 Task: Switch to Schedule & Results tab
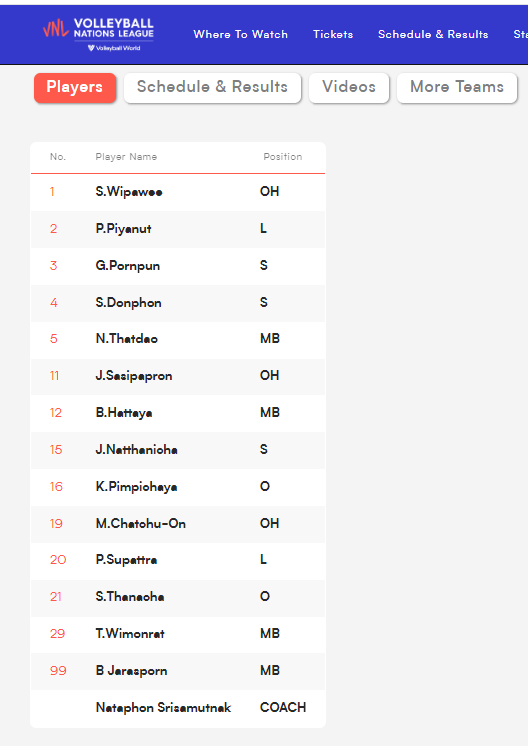[x=212, y=88]
